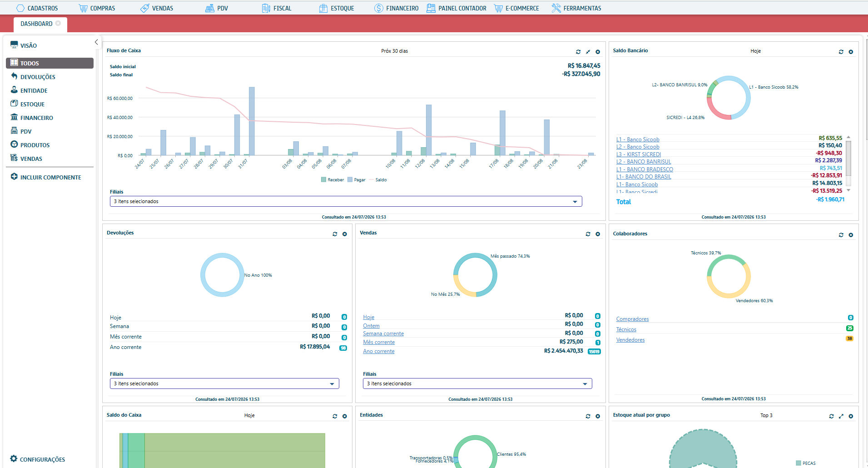The image size is (868, 468).
Task: Close the Dashboard tab
Action: 58,23
